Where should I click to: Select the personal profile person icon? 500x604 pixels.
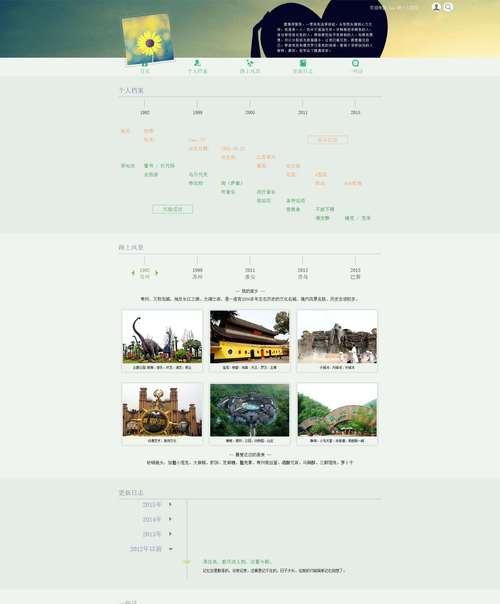click(x=197, y=63)
